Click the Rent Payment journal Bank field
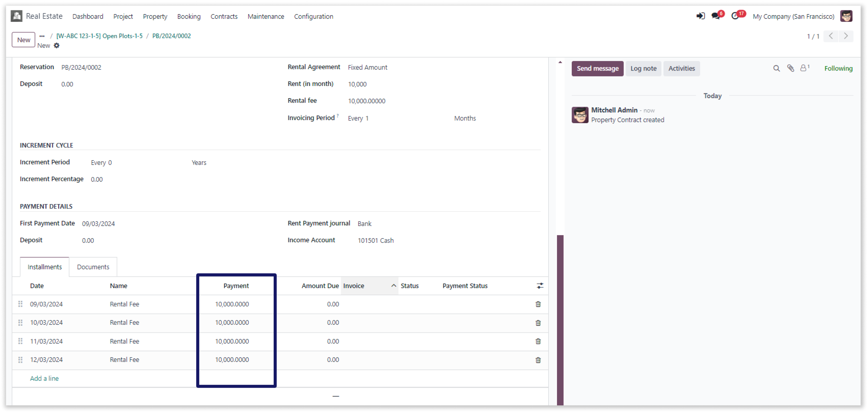868x412 pixels. click(364, 224)
